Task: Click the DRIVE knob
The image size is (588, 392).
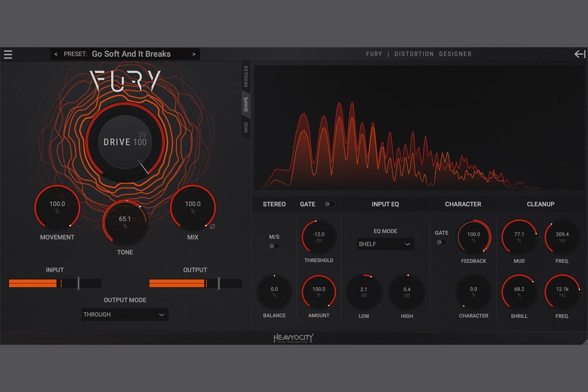Action: [x=125, y=142]
